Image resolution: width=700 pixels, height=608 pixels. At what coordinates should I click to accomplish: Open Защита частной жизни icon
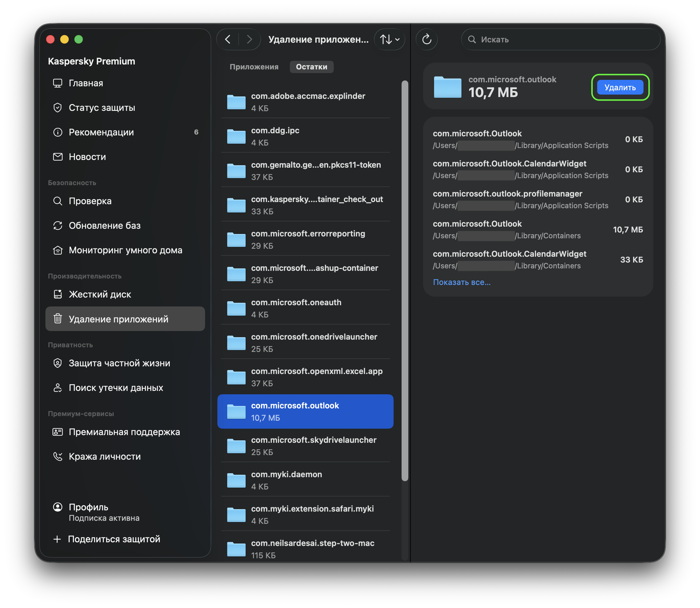click(x=58, y=363)
